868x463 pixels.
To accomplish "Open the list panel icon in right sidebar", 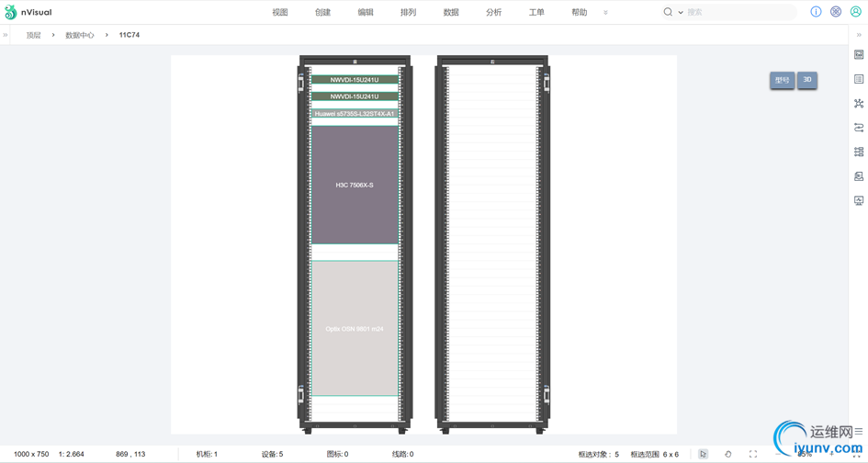I will pyautogui.click(x=859, y=79).
